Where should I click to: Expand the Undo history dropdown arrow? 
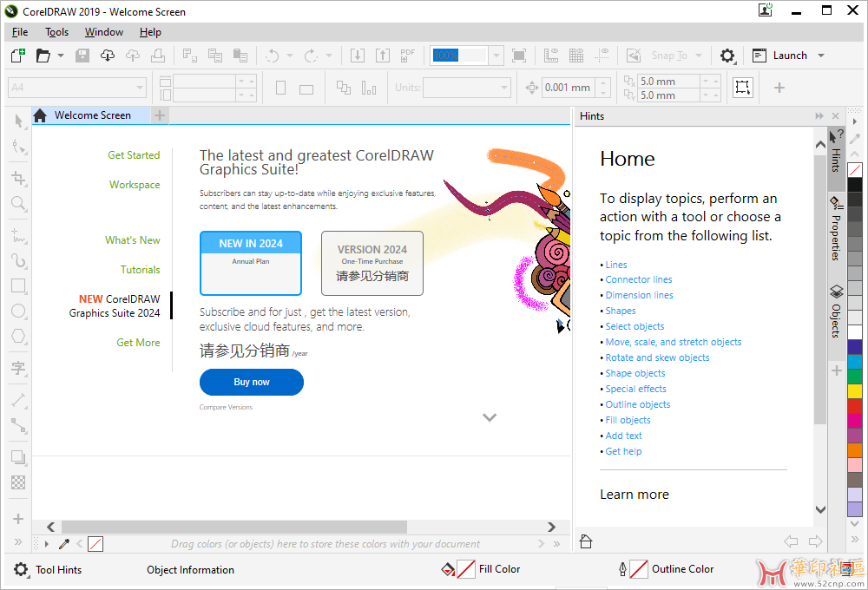tap(290, 56)
